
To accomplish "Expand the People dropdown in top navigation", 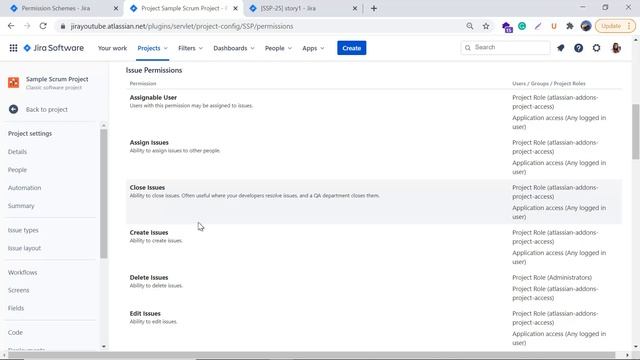I will click(x=278, y=48).
